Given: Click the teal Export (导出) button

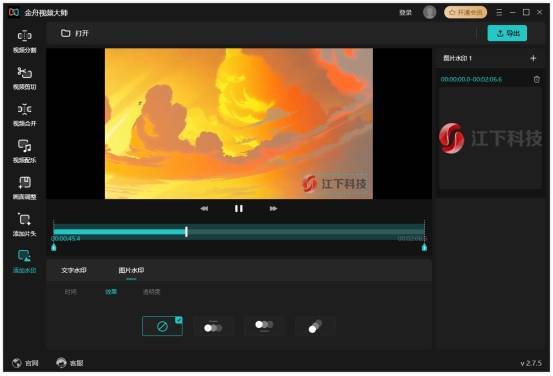Looking at the screenshot, I should (507, 33).
